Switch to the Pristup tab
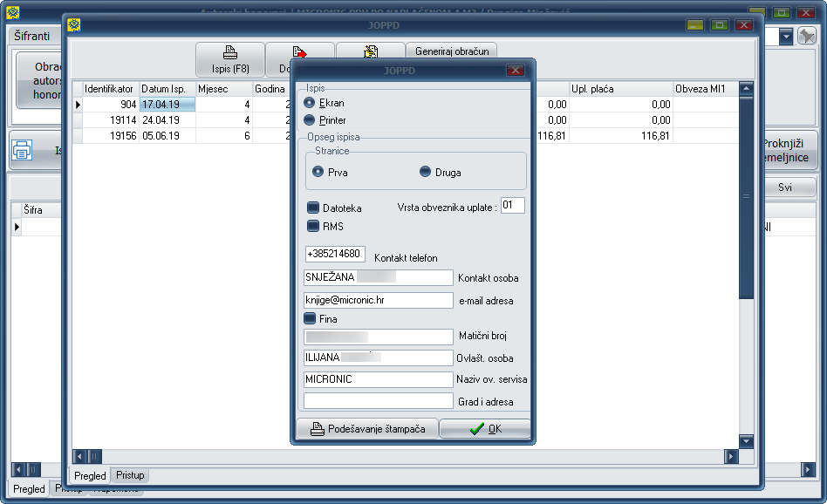827x504 pixels. coord(130,475)
